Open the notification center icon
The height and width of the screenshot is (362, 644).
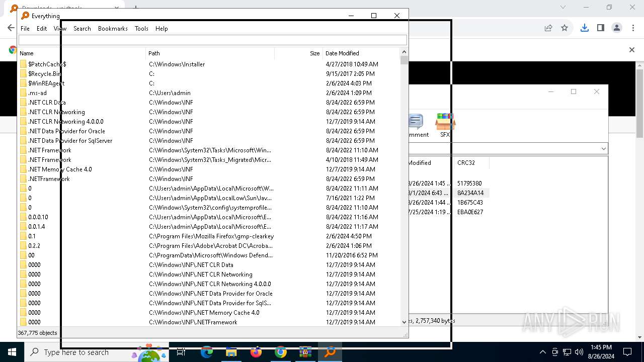click(627, 352)
